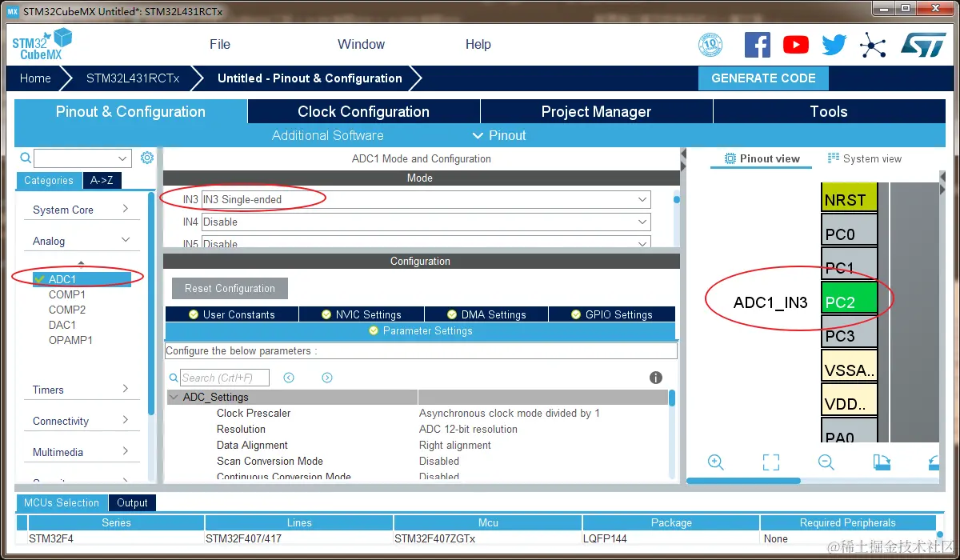Open Additional Software
This screenshot has width=960, height=560.
pos(327,135)
